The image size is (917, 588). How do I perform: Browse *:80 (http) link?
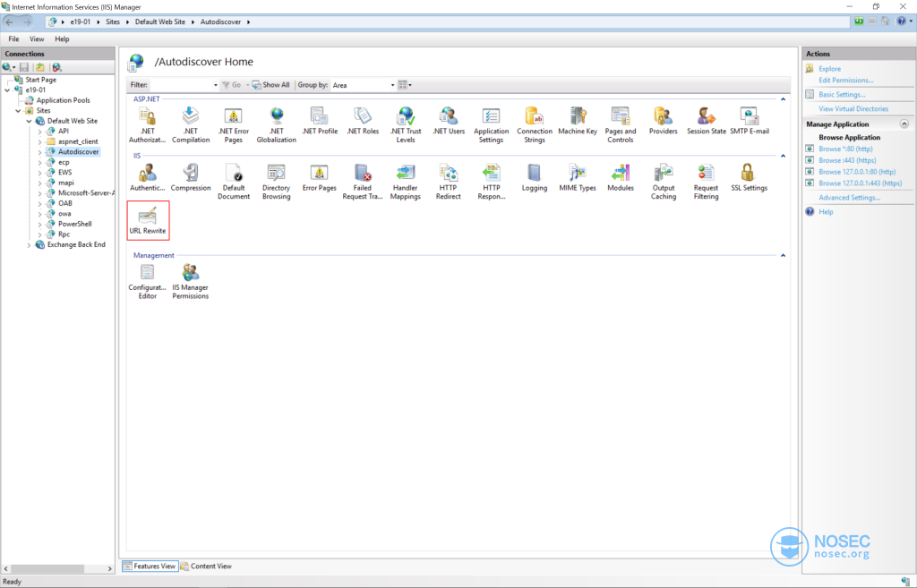845,149
